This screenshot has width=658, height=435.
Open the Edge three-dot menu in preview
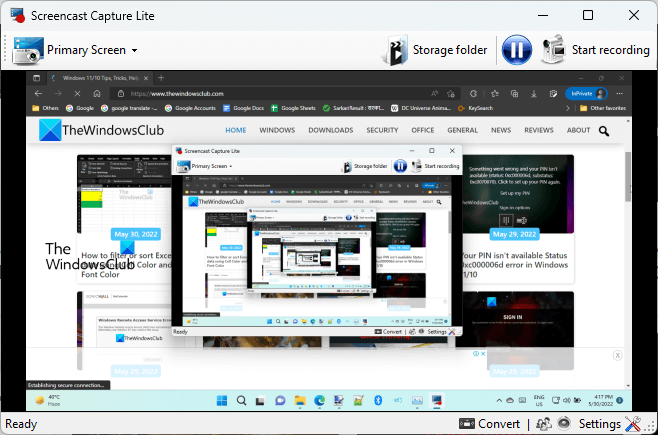pos(619,94)
